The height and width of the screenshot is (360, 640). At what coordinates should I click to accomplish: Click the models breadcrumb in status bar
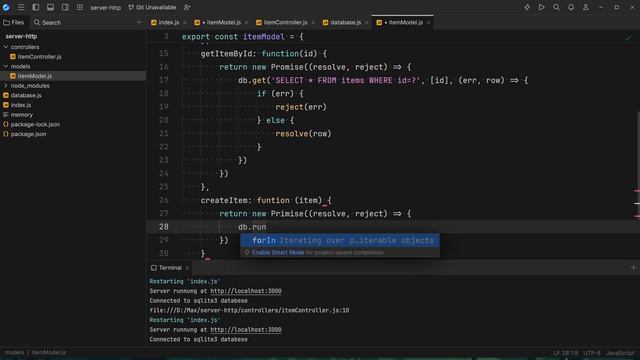14,353
